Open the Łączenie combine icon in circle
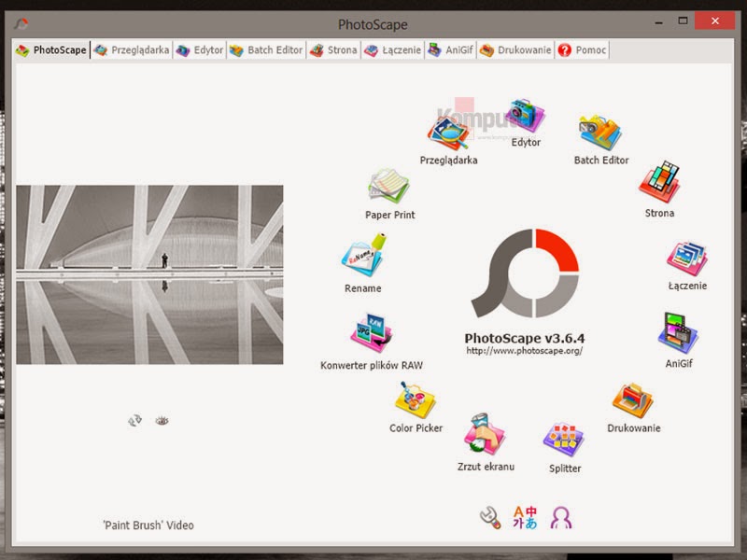 pyautogui.click(x=687, y=259)
